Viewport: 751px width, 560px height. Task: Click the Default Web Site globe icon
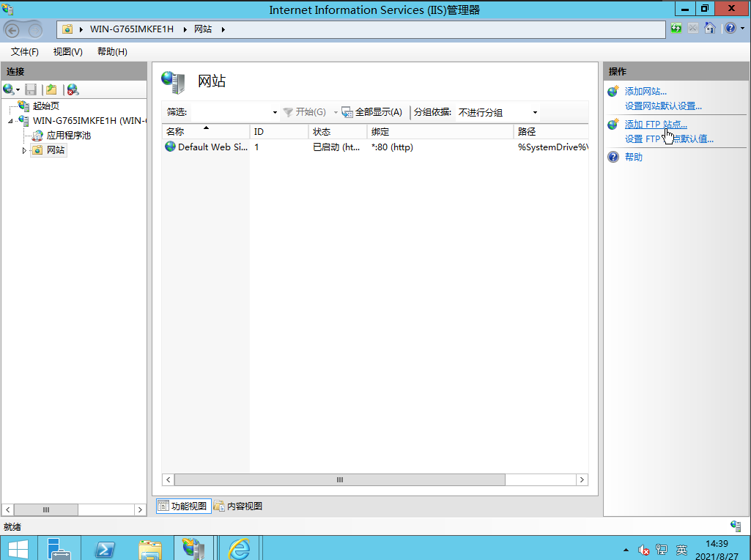click(170, 147)
